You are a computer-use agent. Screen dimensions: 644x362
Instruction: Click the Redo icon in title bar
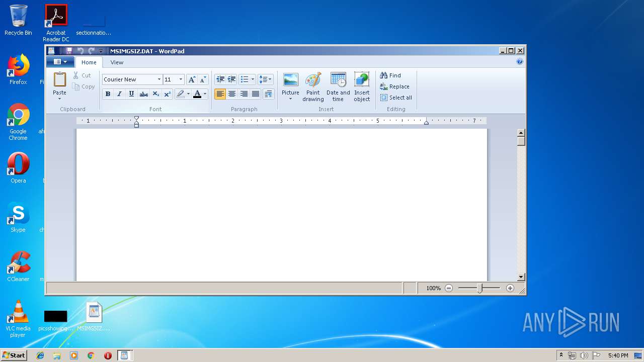point(91,51)
